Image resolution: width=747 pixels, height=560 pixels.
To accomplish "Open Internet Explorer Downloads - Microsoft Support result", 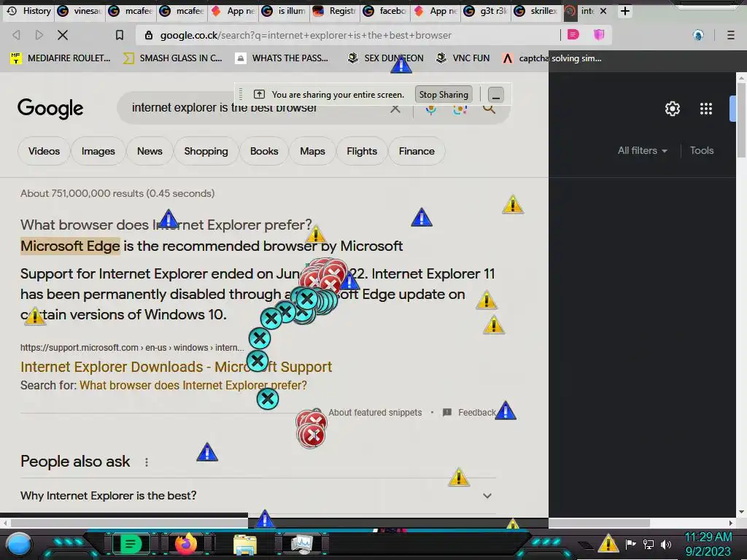I will coord(177,367).
